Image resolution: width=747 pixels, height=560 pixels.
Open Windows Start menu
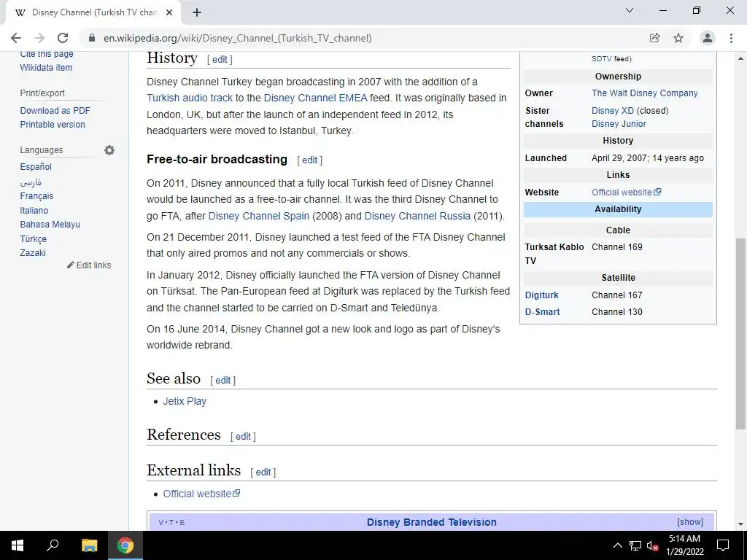coord(18,545)
